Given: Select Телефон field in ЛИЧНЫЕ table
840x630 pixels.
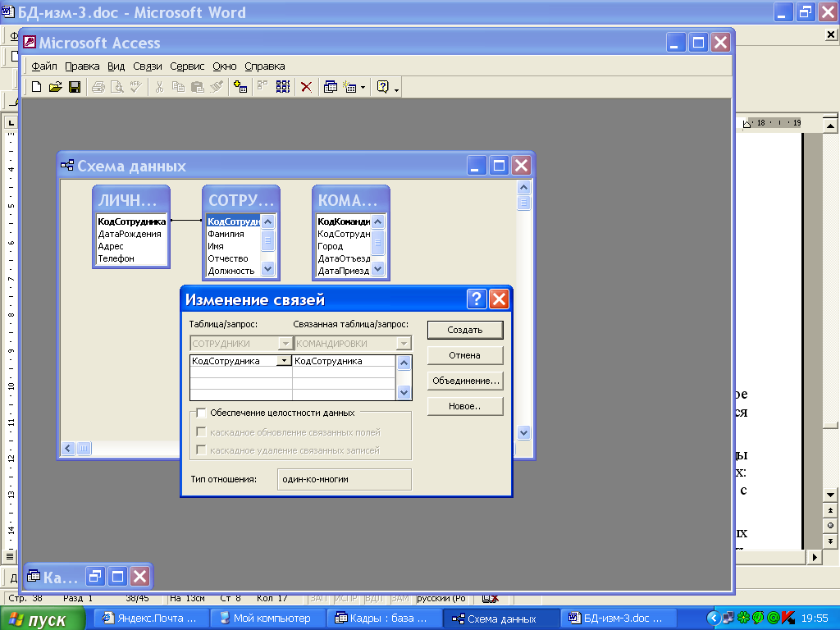Looking at the screenshot, I should (116, 258).
